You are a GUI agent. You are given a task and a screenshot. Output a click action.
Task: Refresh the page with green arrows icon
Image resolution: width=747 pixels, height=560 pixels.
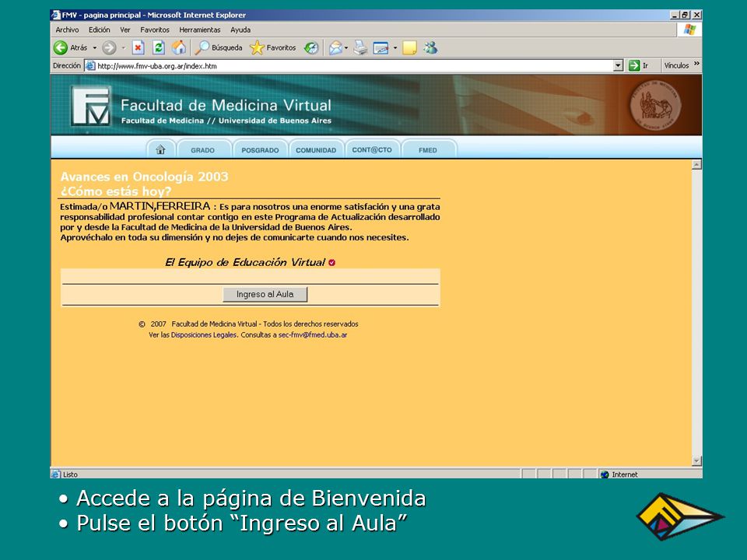point(159,47)
